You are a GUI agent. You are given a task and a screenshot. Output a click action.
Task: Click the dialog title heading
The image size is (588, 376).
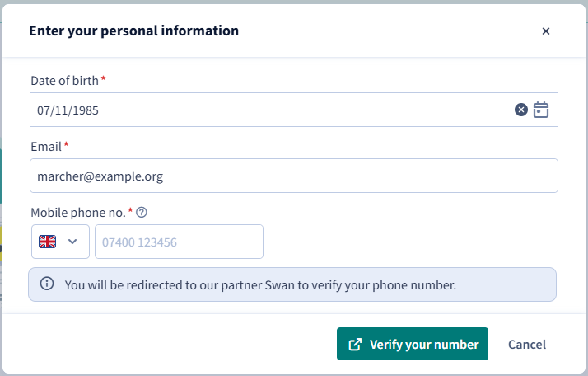click(134, 31)
